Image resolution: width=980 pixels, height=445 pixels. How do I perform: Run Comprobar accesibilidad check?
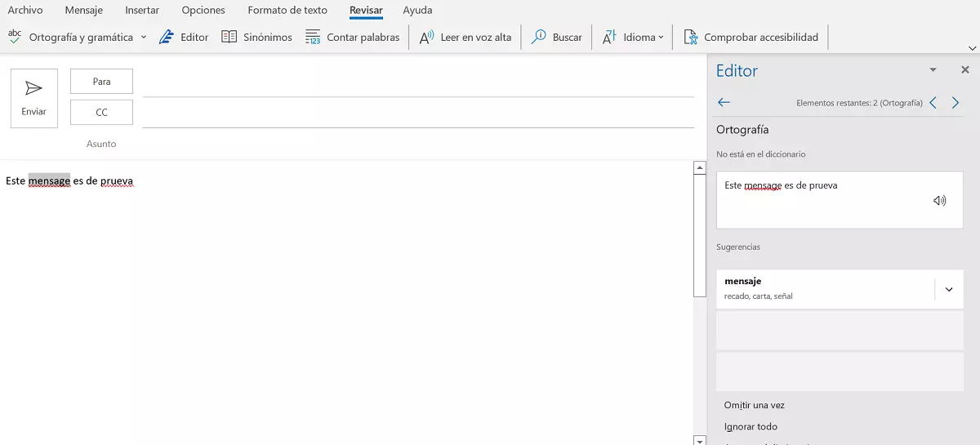[x=751, y=37]
